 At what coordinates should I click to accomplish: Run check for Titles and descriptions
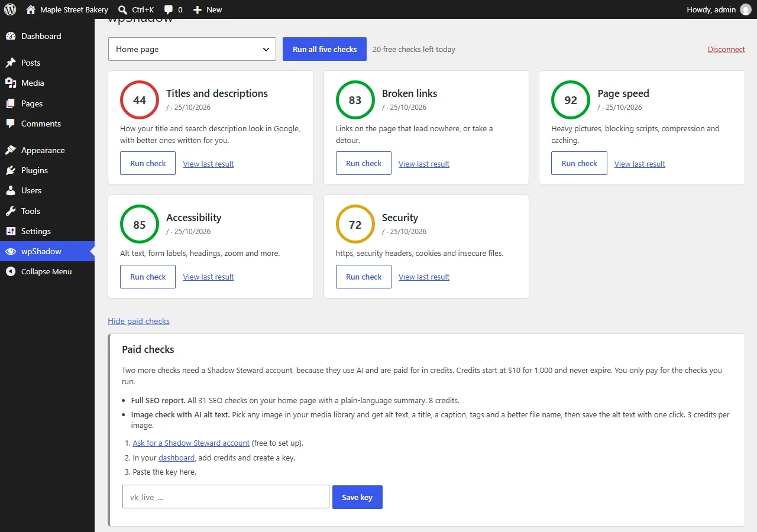click(x=148, y=163)
